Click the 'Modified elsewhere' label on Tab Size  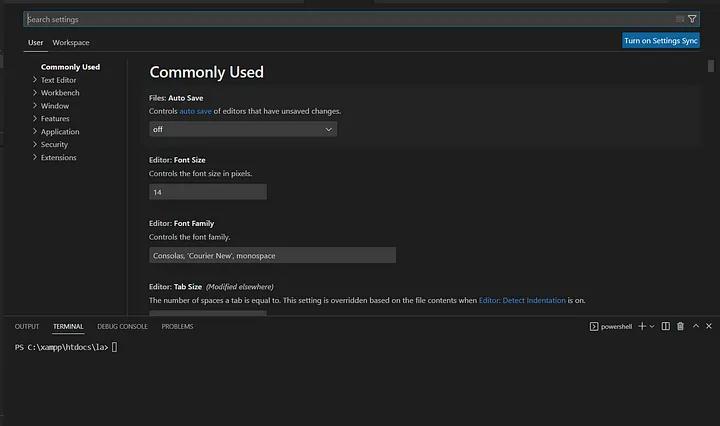(x=240, y=286)
